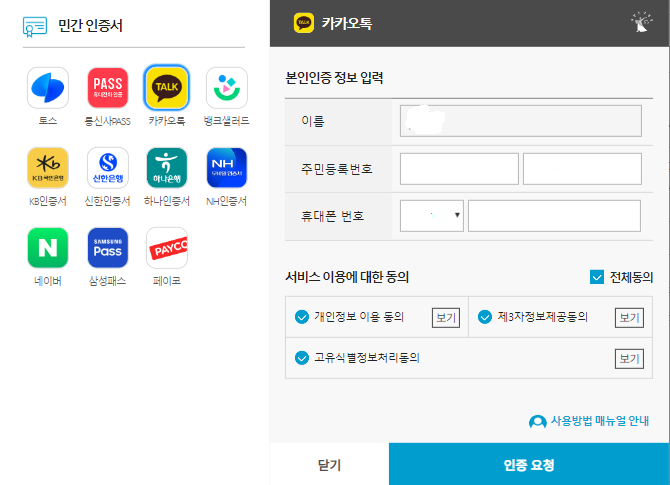This screenshot has width=670, height=485.
Task: Pick the Banksalad (뱅크샐러드) certificate icon
Action: click(226, 88)
